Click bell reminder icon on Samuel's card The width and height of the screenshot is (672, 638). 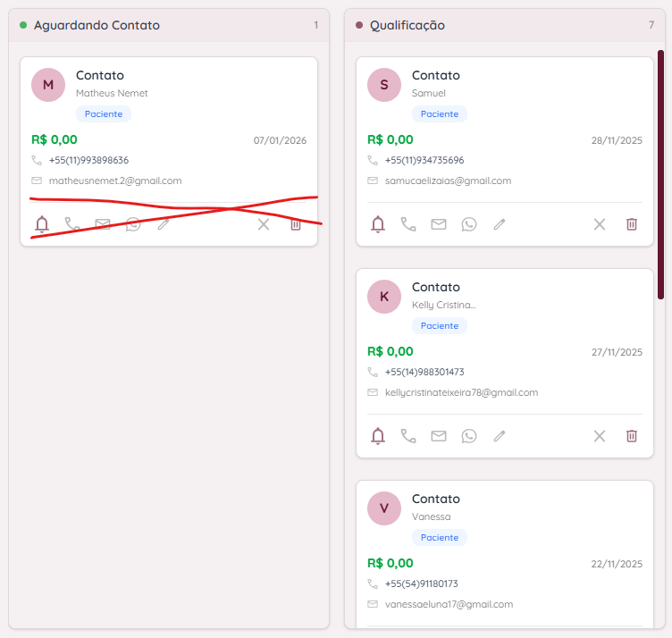378,224
